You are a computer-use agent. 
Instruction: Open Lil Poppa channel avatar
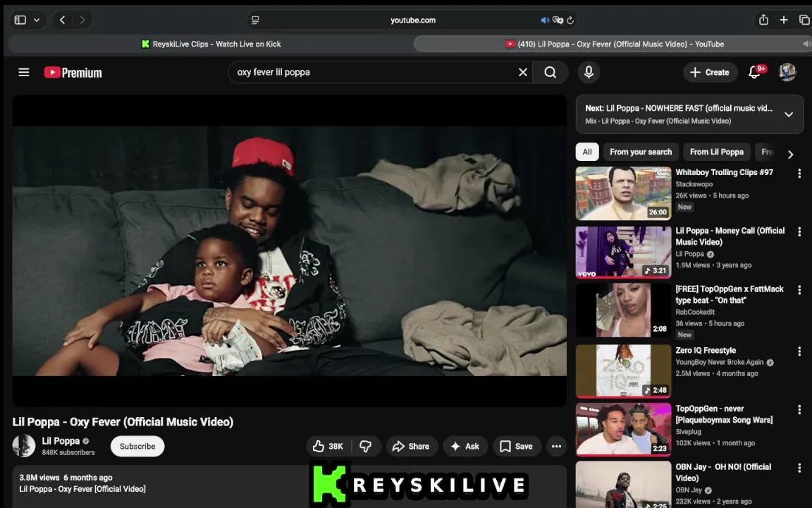click(x=23, y=446)
